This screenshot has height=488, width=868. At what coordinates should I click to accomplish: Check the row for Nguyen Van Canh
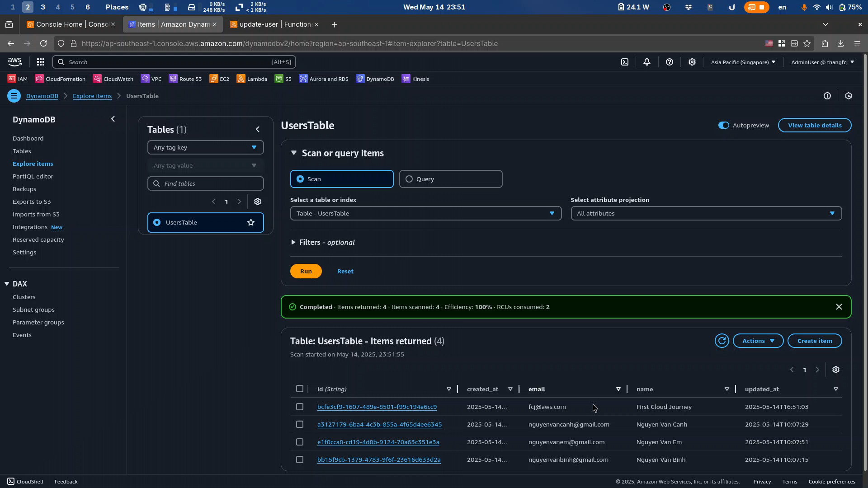click(x=300, y=424)
